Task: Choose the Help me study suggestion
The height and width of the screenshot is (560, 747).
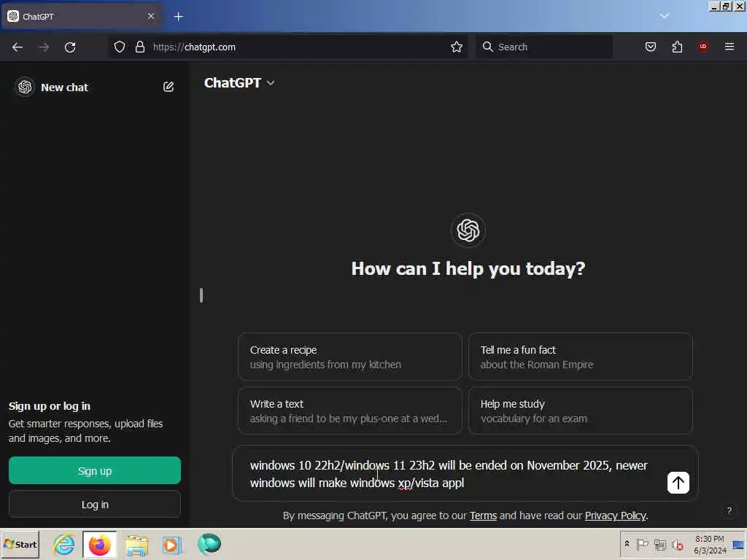Action: (580, 411)
